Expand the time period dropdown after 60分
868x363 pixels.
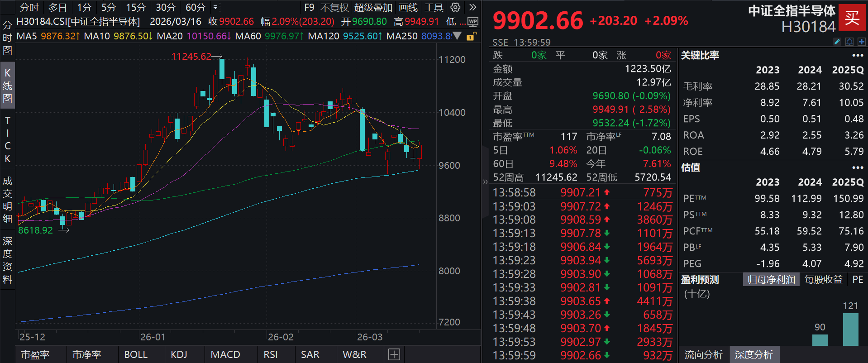pyautogui.click(x=215, y=8)
